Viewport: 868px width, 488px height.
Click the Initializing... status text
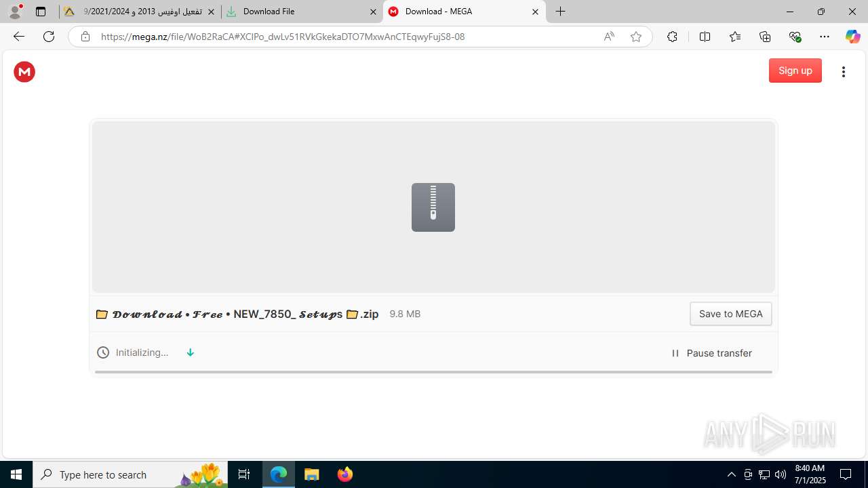(x=142, y=352)
